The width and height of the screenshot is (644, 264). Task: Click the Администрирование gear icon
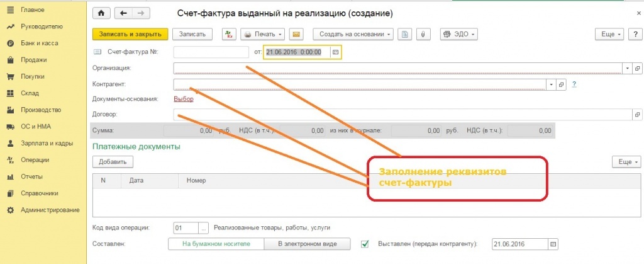11,210
